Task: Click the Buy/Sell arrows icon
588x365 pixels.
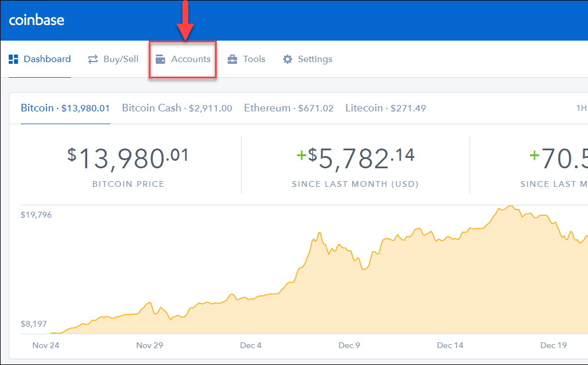Action: point(93,59)
